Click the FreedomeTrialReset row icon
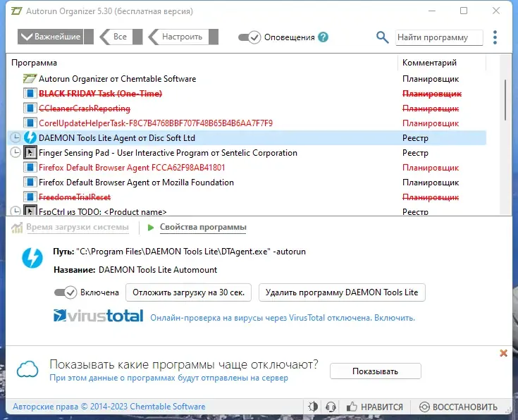 (x=30, y=197)
